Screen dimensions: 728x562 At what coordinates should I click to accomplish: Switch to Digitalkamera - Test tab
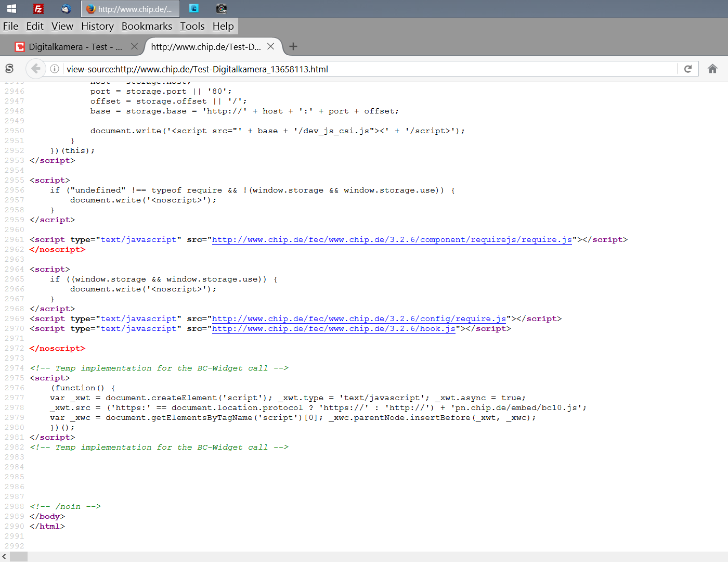click(x=75, y=47)
